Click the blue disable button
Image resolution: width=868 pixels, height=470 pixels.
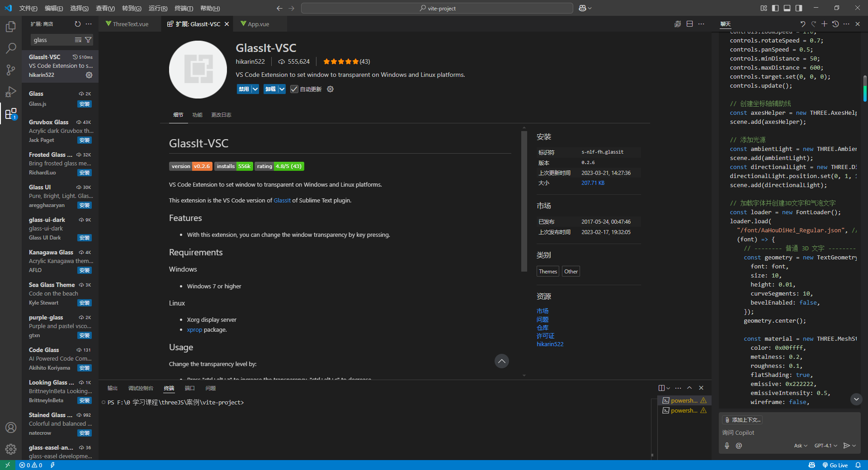point(244,89)
